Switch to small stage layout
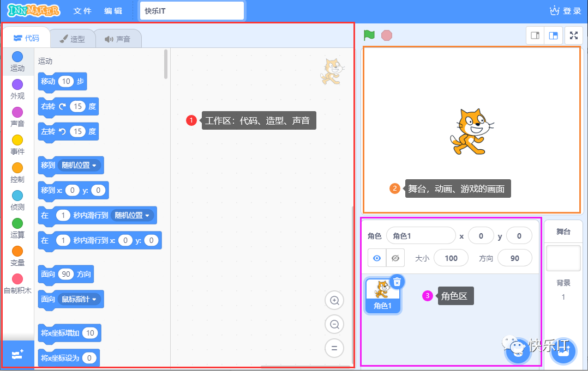 click(x=535, y=35)
